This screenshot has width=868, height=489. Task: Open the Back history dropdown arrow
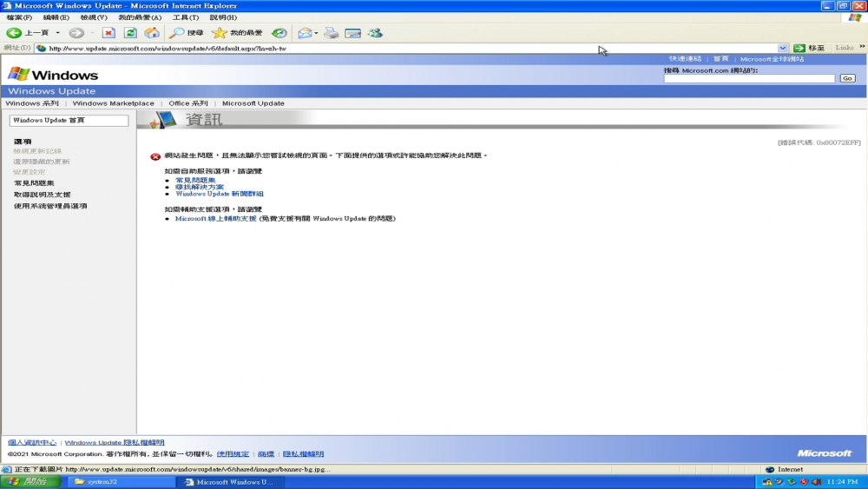[x=57, y=33]
